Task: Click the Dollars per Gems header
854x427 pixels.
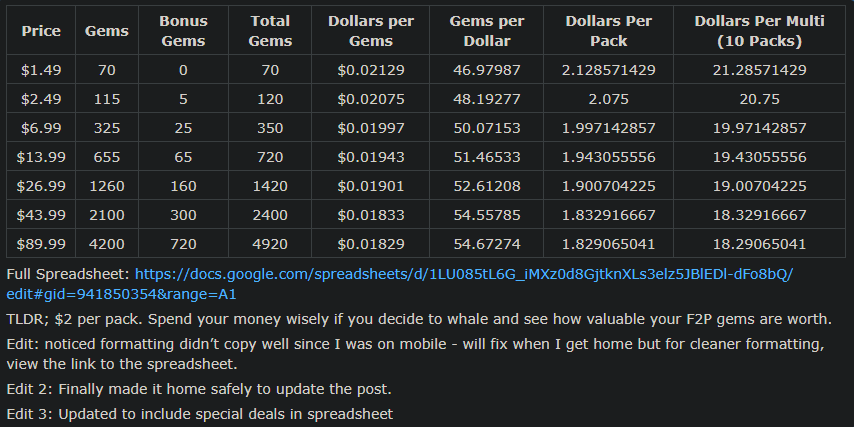Action: point(371,31)
